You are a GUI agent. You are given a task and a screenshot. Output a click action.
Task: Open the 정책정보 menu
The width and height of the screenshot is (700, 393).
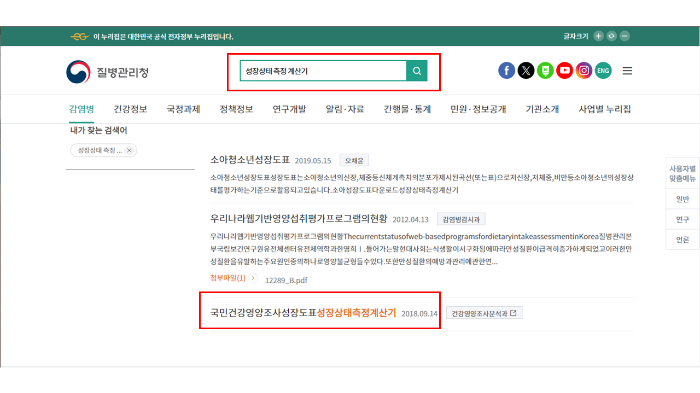[236, 109]
